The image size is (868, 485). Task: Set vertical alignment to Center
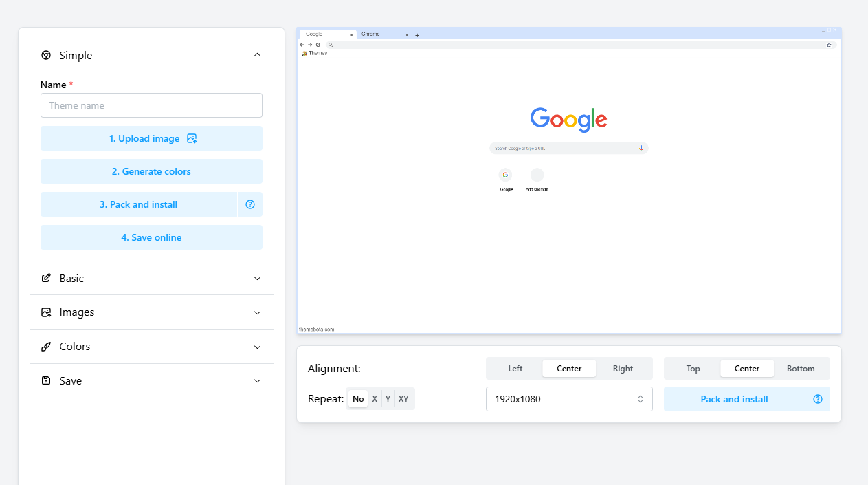pos(747,369)
